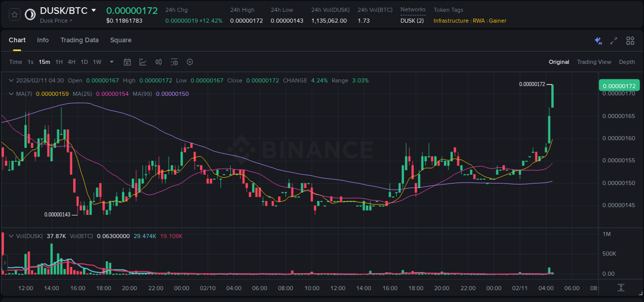Switch chart mode to Depth
This screenshot has width=644, height=302.
626,62
